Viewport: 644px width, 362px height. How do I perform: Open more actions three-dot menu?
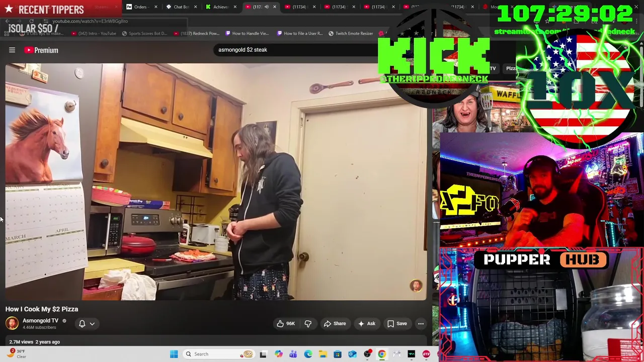click(x=421, y=324)
